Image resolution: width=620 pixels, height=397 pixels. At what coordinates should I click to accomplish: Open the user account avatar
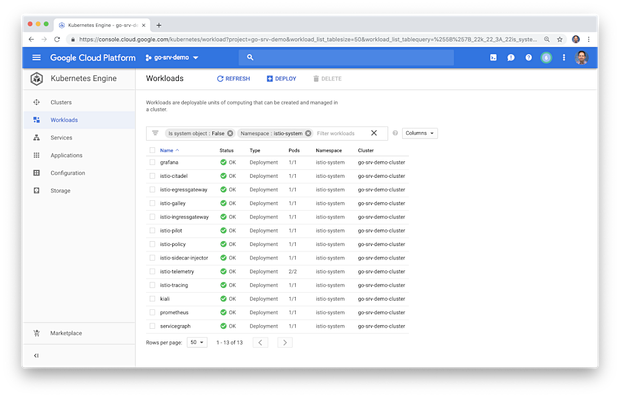pos(582,58)
